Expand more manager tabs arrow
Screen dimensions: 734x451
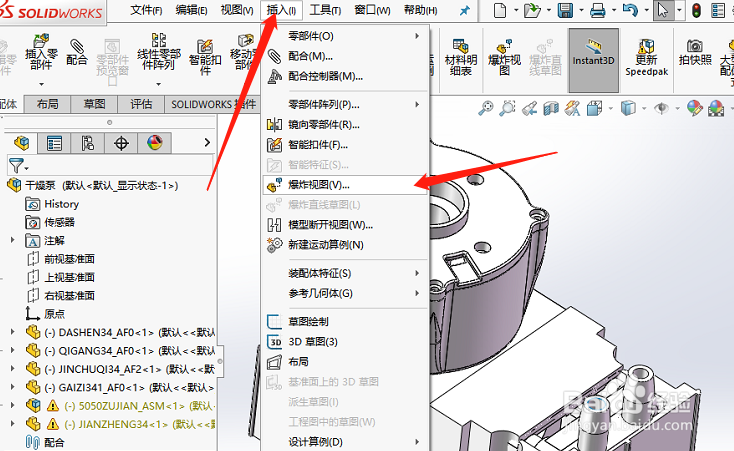pos(207,142)
